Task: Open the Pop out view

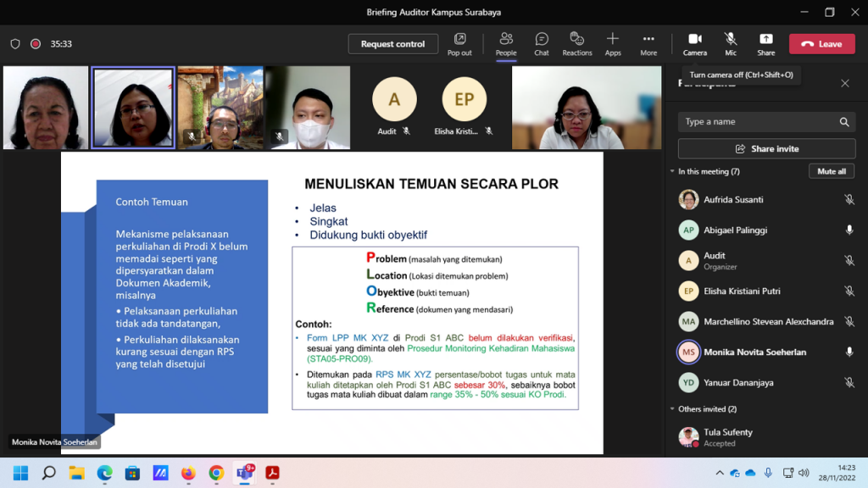Action: point(459,43)
